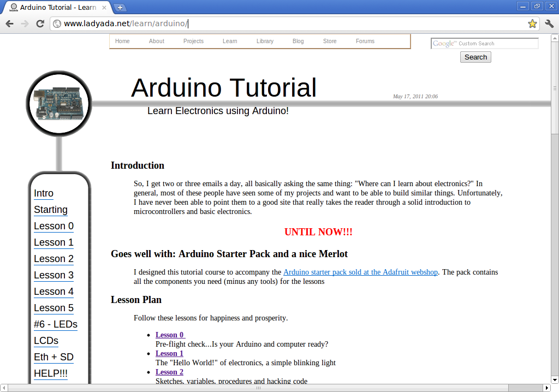Image resolution: width=559 pixels, height=392 pixels.
Task: Bookmark this page with the star icon
Action: coord(532,23)
